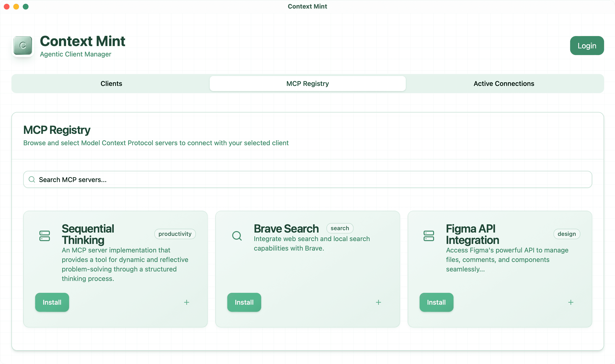Viewport: 615px width, 364px height.
Task: Click the Context Mint header title
Action: [x=82, y=41]
